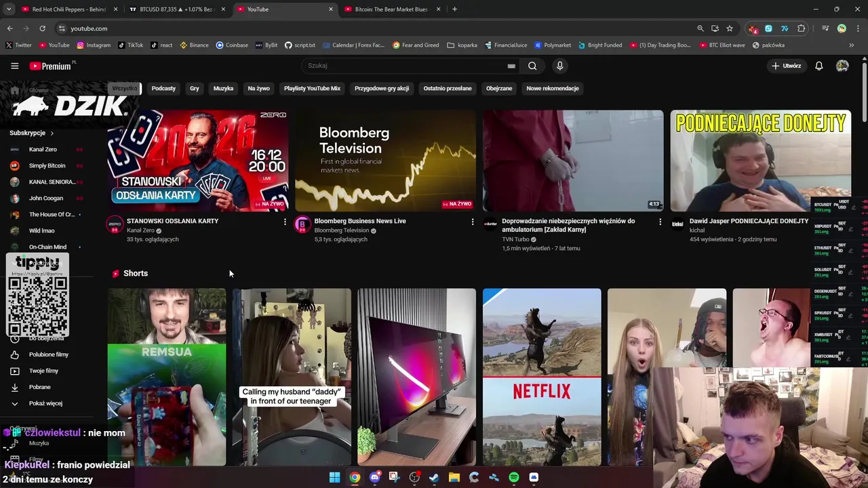This screenshot has width=868, height=488.
Task: Click Bloomberg Television channel avatar
Action: pyautogui.click(x=302, y=224)
